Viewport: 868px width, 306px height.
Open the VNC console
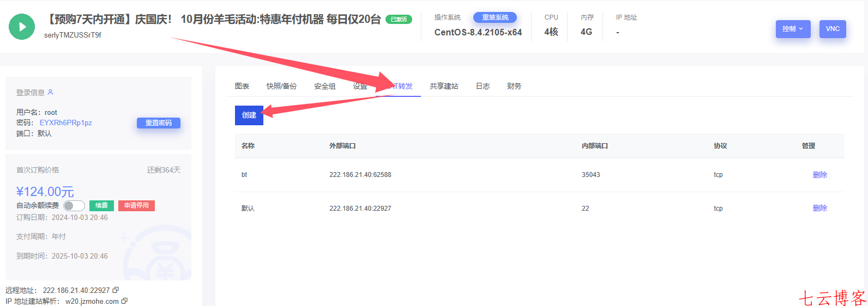[x=832, y=29]
